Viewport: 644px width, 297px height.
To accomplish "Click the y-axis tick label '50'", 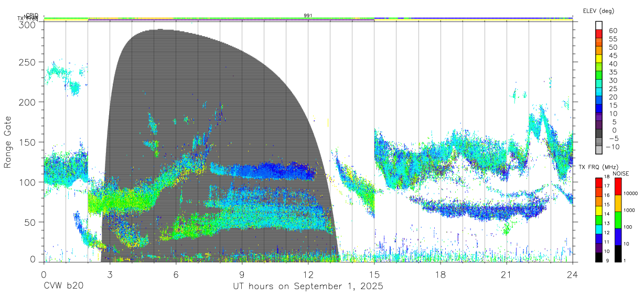I will click(x=30, y=222).
